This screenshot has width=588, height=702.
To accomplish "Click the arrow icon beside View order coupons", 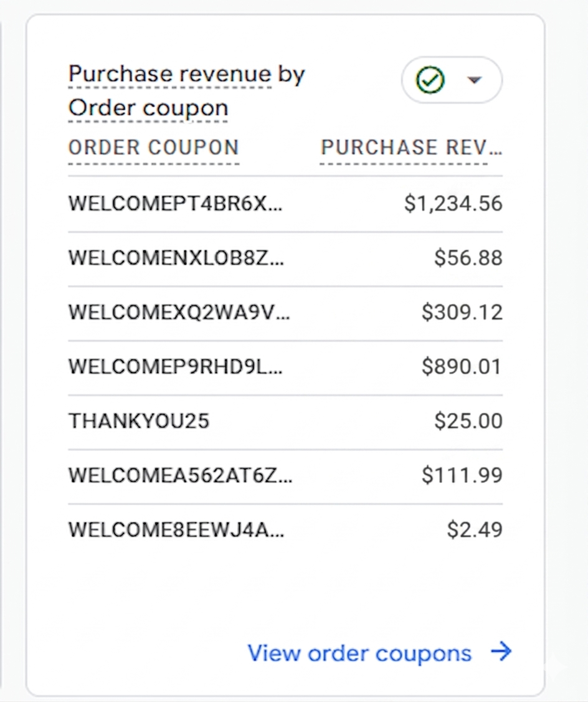I will coord(500,653).
